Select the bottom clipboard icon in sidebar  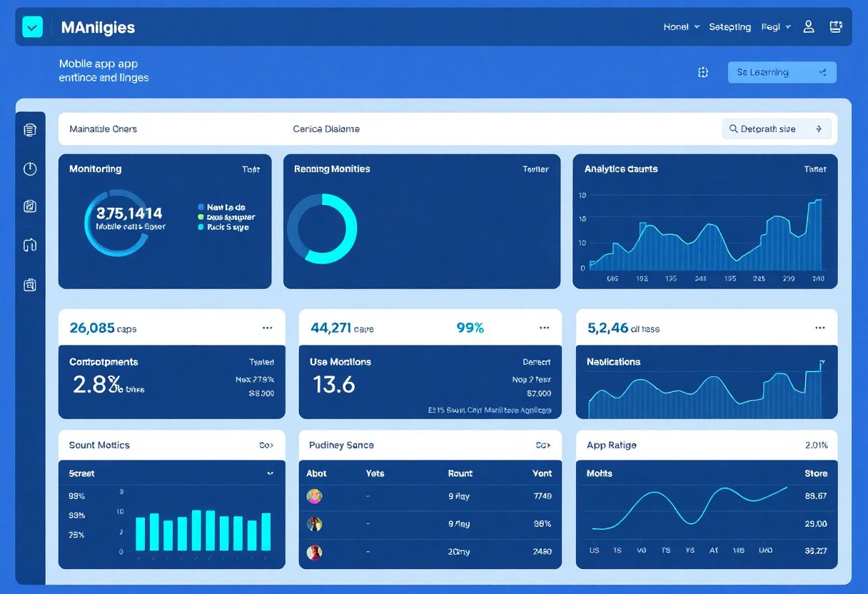30,285
